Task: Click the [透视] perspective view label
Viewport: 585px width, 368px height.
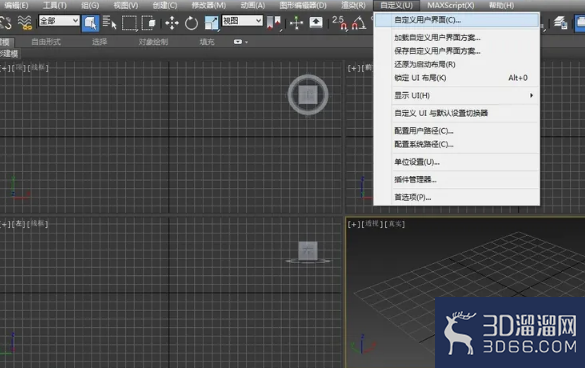Action: pyautogui.click(x=372, y=224)
